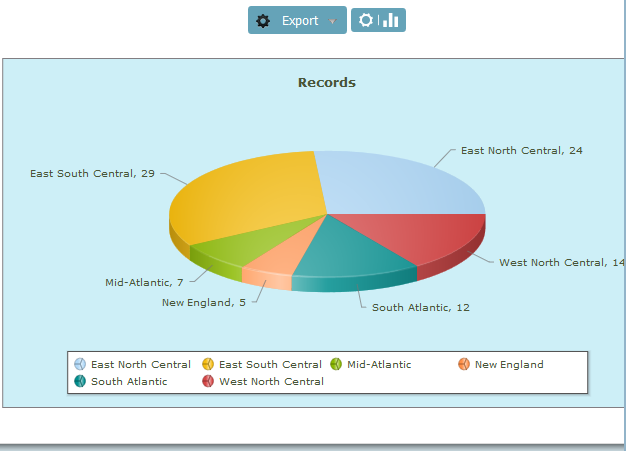Screen dimensions: 626x451
Task: Click 'East South Central' legend text
Action: point(270,364)
